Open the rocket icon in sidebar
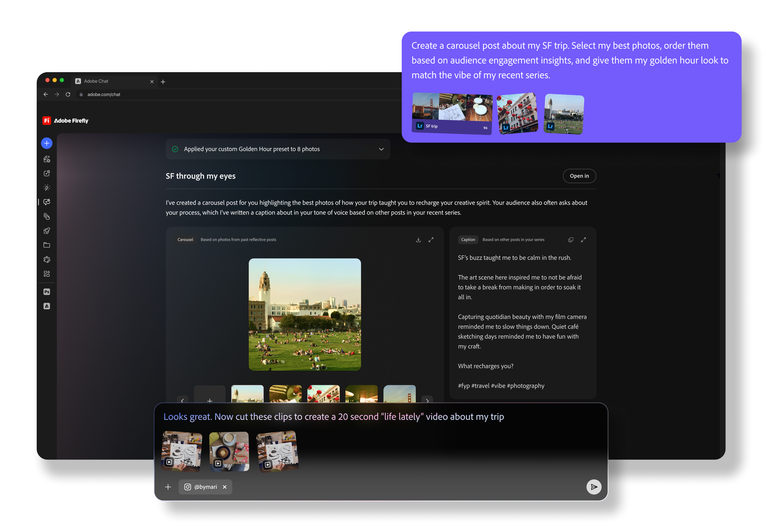The image size is (784, 532). pyautogui.click(x=47, y=231)
